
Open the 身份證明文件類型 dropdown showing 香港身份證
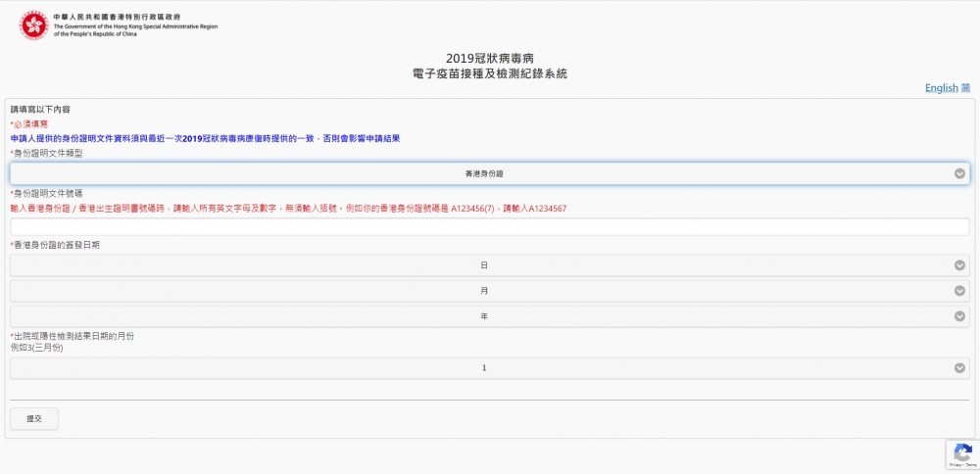(489, 173)
